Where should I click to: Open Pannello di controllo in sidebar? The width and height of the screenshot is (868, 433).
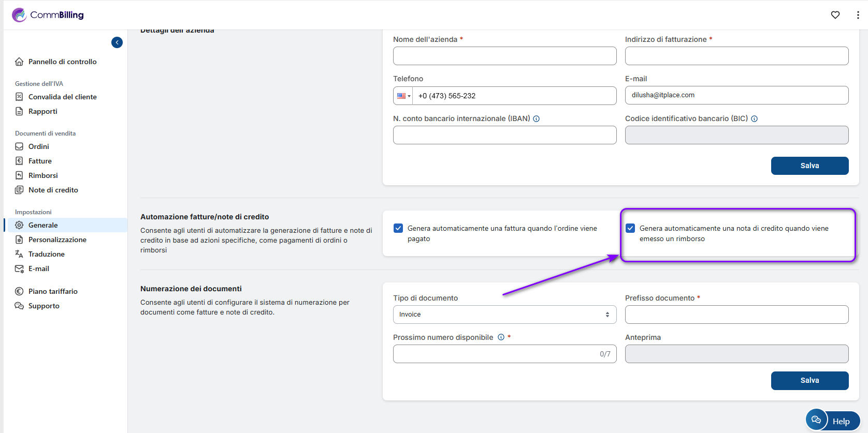[x=62, y=62]
